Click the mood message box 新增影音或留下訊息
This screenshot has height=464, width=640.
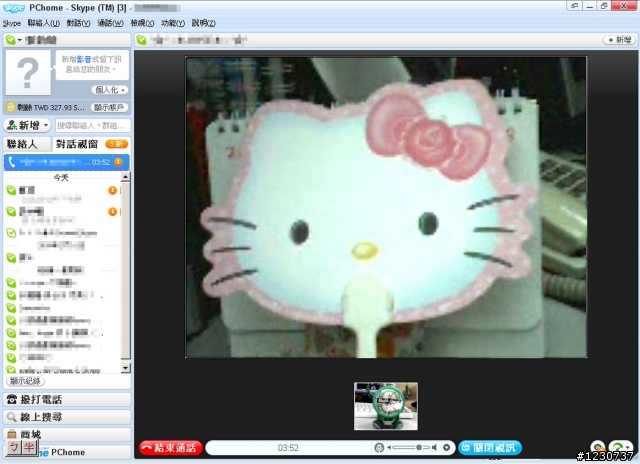point(91,64)
